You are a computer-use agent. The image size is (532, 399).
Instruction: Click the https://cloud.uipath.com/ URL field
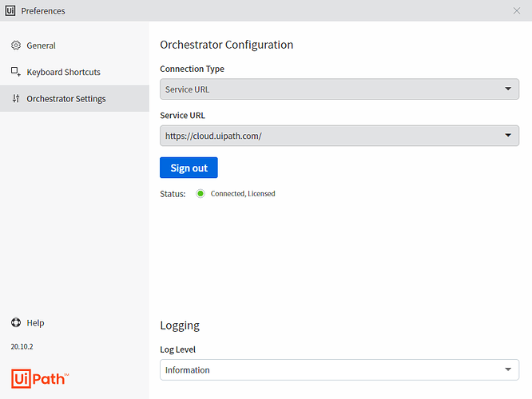(339, 136)
